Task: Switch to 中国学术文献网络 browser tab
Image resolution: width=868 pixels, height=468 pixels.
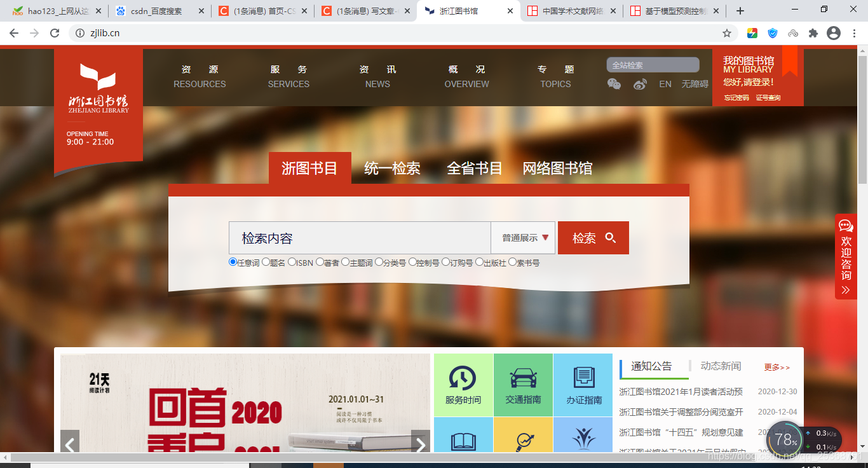Action: click(572, 11)
